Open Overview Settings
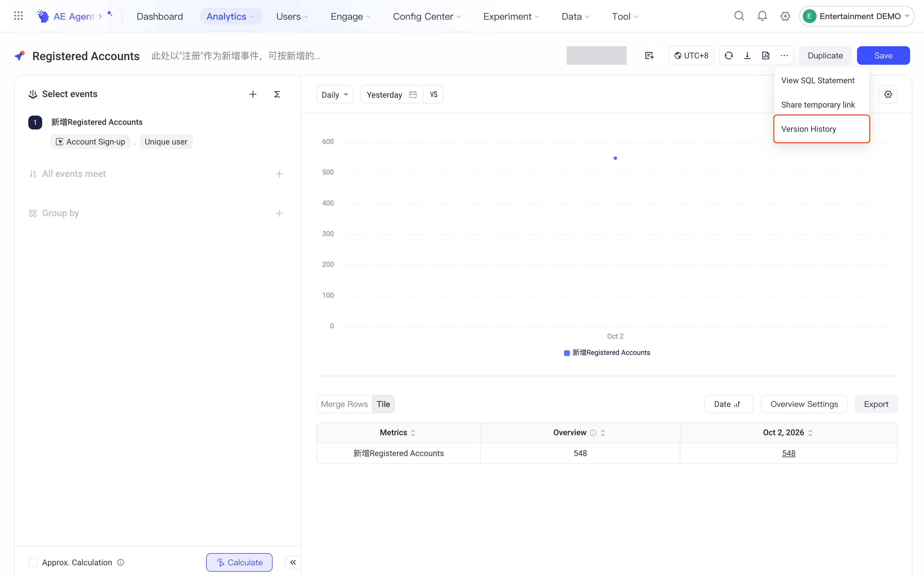Image resolution: width=924 pixels, height=578 pixels. coord(804,404)
